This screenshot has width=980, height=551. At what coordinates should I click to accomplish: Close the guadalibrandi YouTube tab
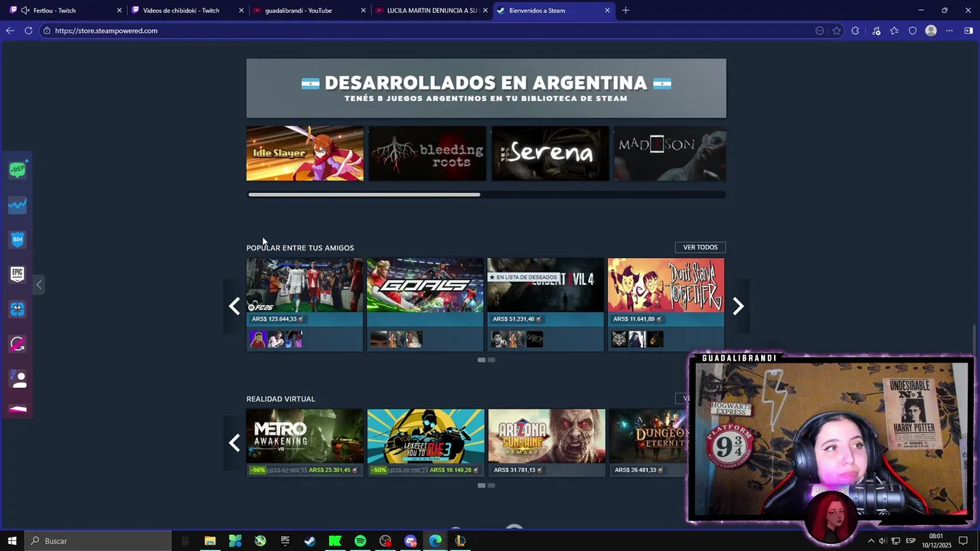[364, 11]
